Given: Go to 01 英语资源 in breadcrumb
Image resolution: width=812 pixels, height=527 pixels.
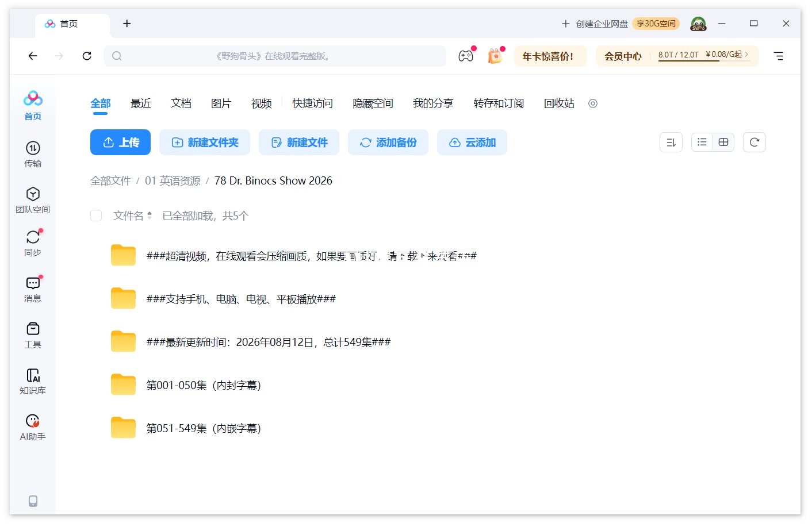Looking at the screenshot, I should [173, 180].
